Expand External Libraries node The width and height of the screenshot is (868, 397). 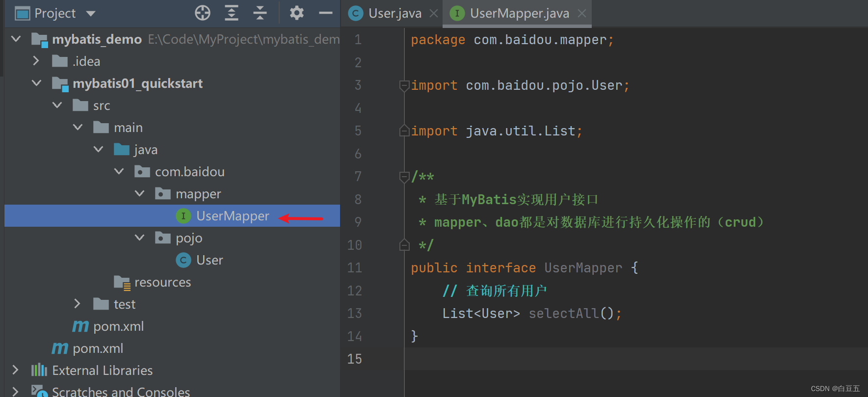(15, 370)
